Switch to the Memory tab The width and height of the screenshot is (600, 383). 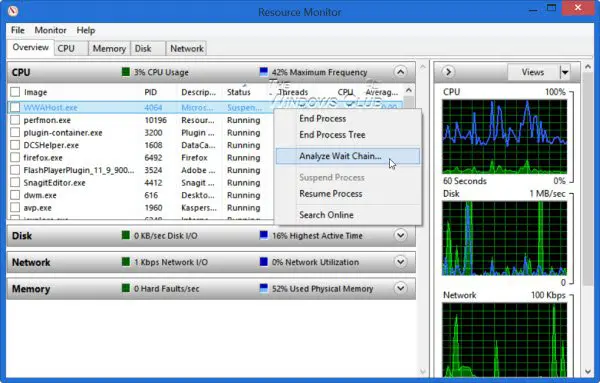(x=109, y=49)
